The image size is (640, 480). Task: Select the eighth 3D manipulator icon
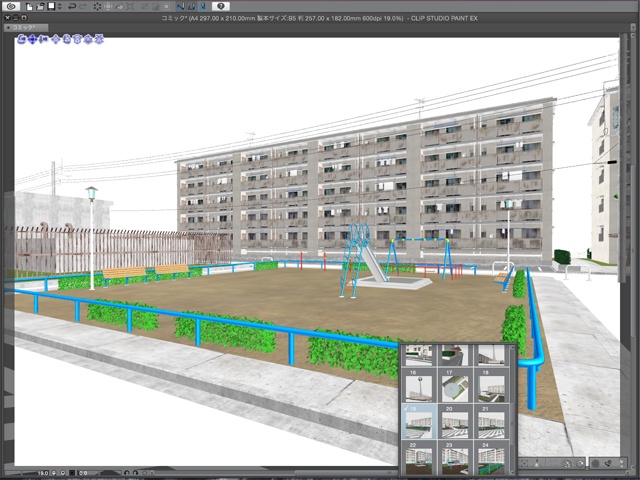(99, 40)
